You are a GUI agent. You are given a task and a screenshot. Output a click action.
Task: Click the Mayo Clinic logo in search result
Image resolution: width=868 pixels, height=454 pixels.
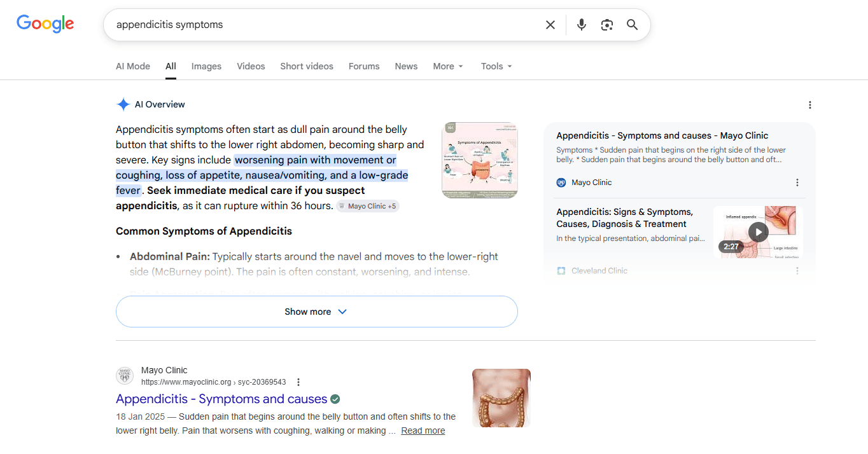[x=125, y=376]
